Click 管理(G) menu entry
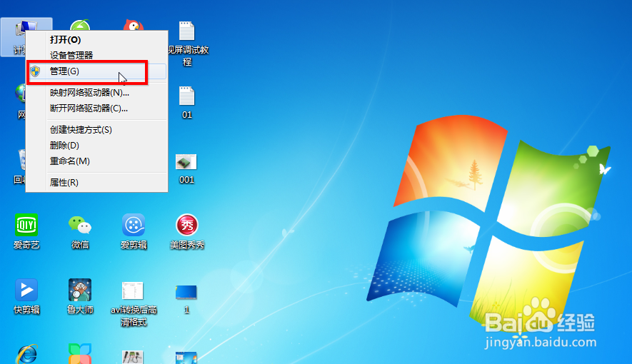Viewport: 632px width, 364px height. 96,71
